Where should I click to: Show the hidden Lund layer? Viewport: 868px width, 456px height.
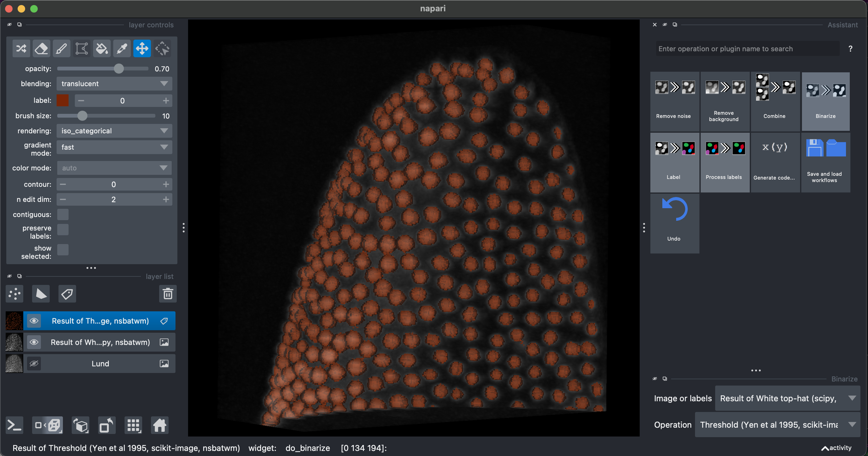pos(34,364)
